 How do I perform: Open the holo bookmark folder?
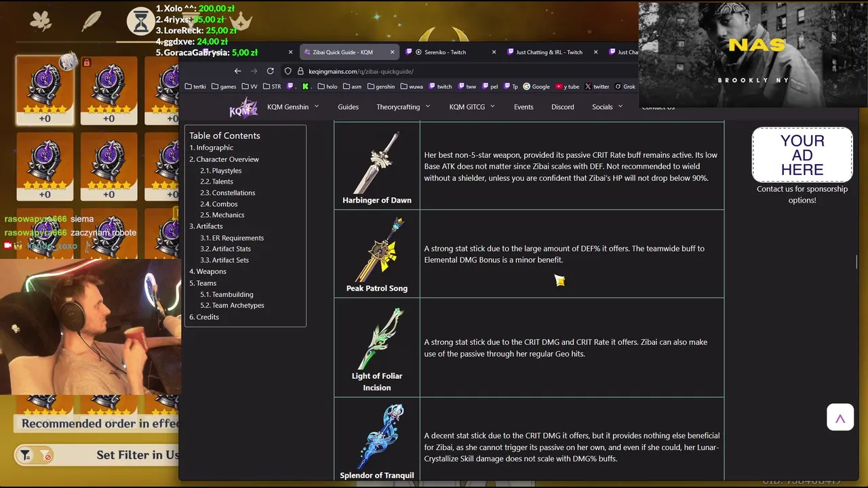coord(326,87)
